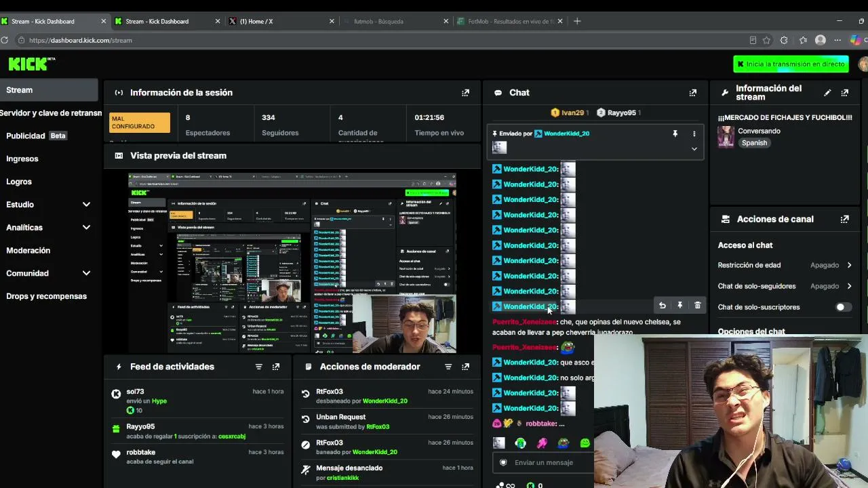Pop out the Vista previa del stream panel
The image size is (868, 488).
[465, 156]
